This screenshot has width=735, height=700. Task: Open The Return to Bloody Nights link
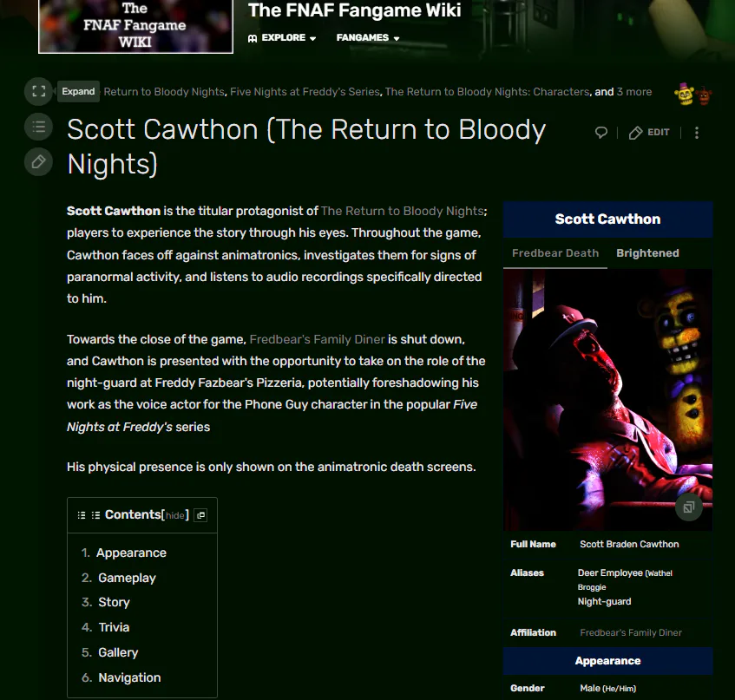click(402, 211)
